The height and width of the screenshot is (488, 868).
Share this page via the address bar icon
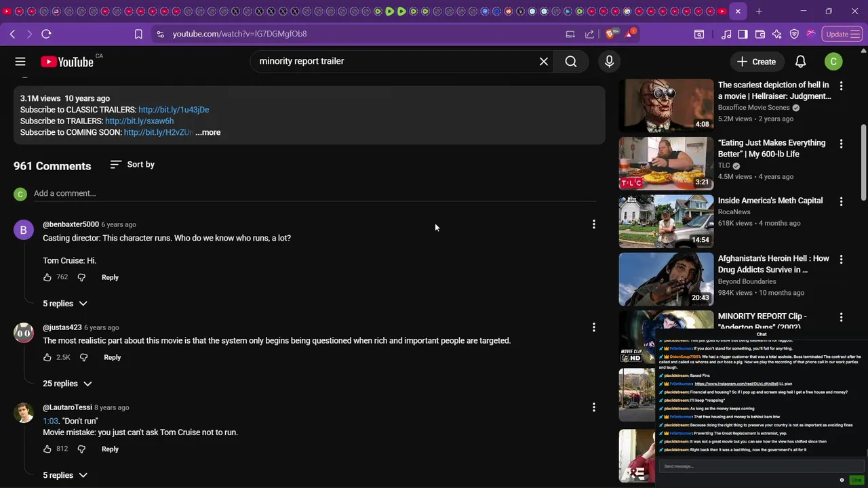pos(589,34)
